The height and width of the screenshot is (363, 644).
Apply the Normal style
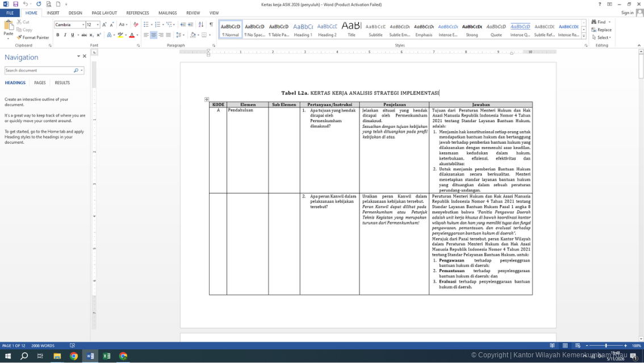tap(231, 29)
